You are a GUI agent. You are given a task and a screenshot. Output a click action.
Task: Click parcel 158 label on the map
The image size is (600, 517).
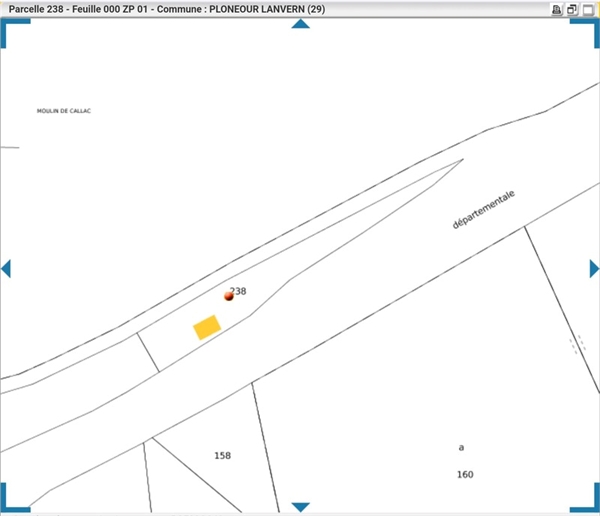tap(222, 455)
